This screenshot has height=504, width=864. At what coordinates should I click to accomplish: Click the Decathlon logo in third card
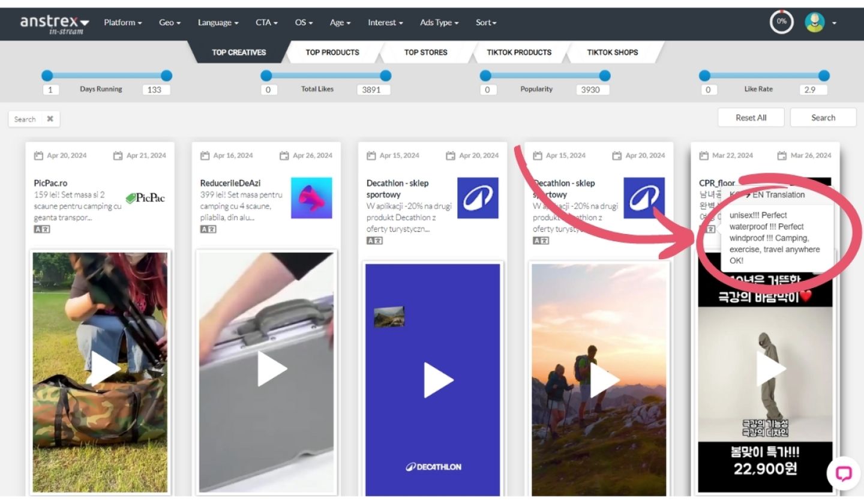477,198
